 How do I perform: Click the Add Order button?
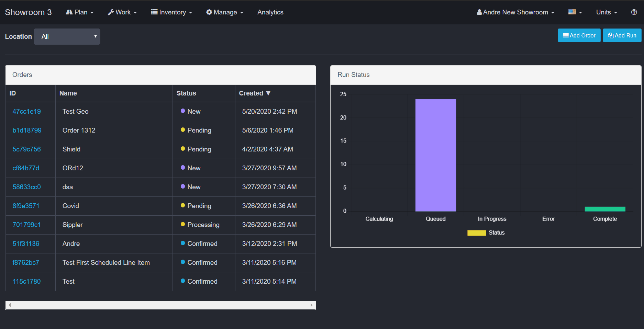click(x=579, y=35)
